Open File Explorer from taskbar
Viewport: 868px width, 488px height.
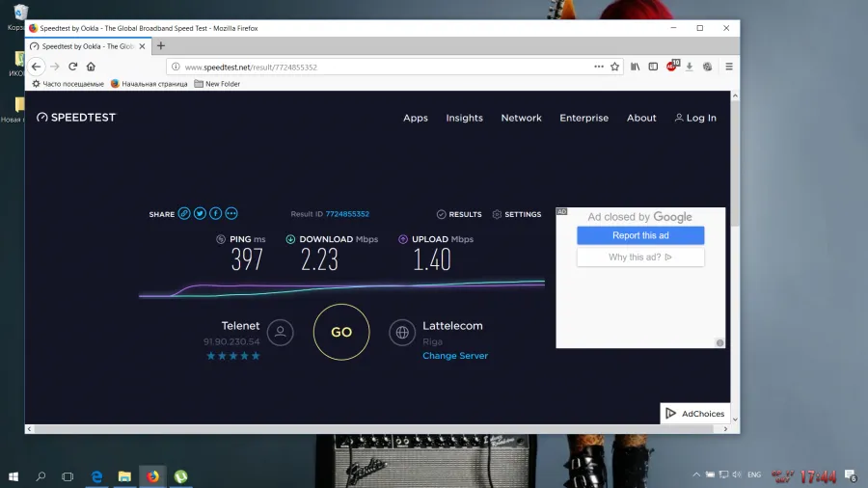[x=124, y=475]
